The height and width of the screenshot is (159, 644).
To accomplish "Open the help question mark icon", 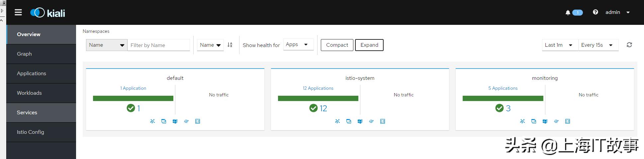I will click(x=595, y=12).
